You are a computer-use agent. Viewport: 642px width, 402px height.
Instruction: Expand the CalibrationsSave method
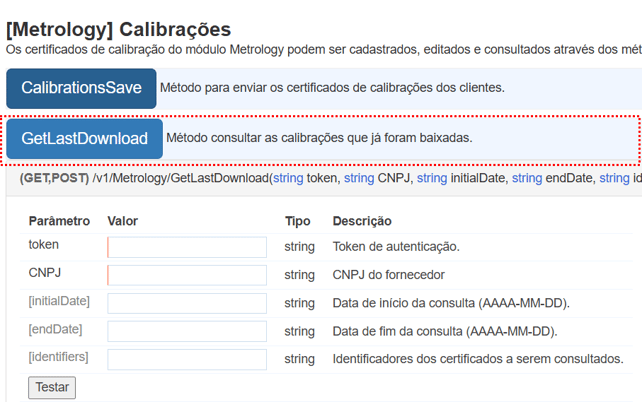[81, 88]
